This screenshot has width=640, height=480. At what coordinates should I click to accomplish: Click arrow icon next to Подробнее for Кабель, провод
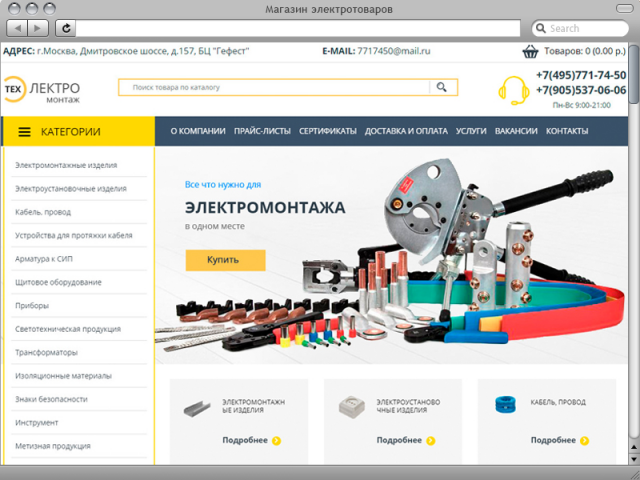click(584, 440)
